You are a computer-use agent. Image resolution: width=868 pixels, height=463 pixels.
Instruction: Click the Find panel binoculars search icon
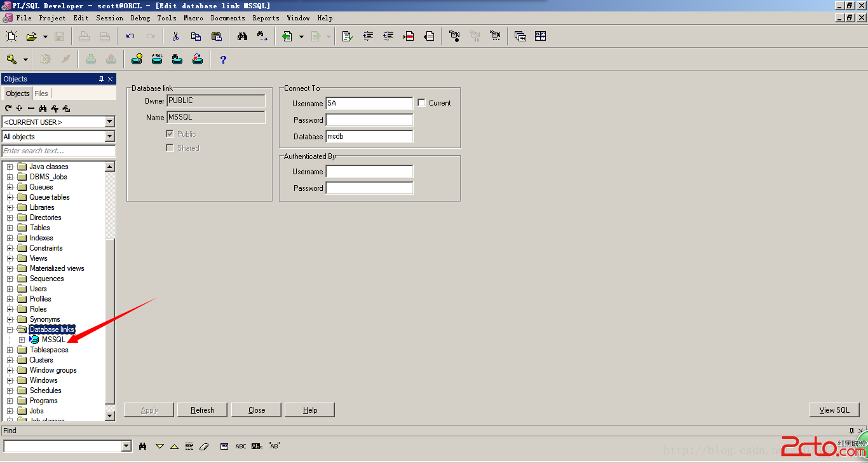pyautogui.click(x=143, y=446)
